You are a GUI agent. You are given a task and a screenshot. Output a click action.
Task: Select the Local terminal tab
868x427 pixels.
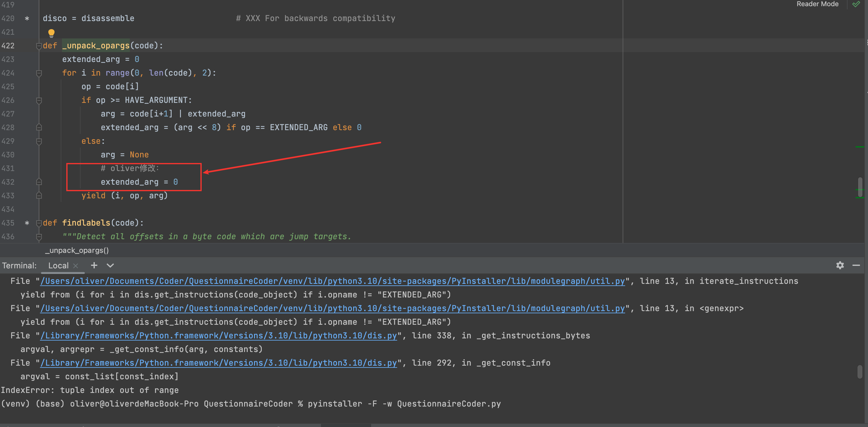[58, 266]
